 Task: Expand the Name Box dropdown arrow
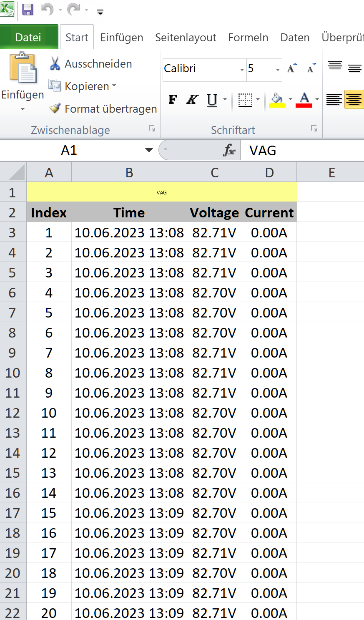(x=149, y=150)
